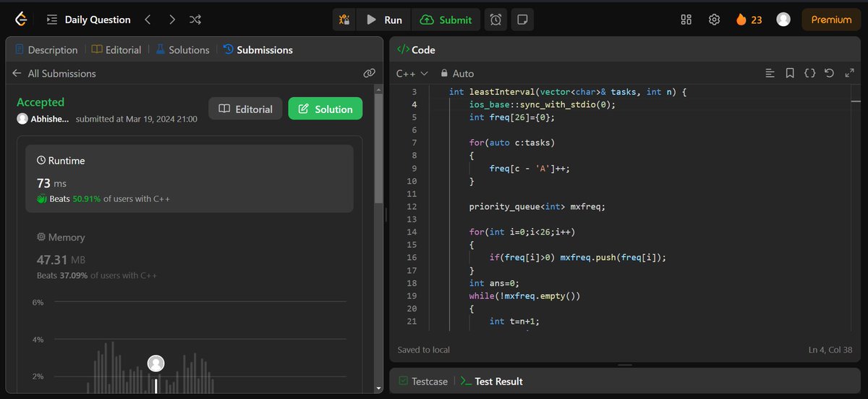This screenshot has height=399, width=868.
Task: Click the 'int t=n+1;' code line
Action: (x=514, y=322)
